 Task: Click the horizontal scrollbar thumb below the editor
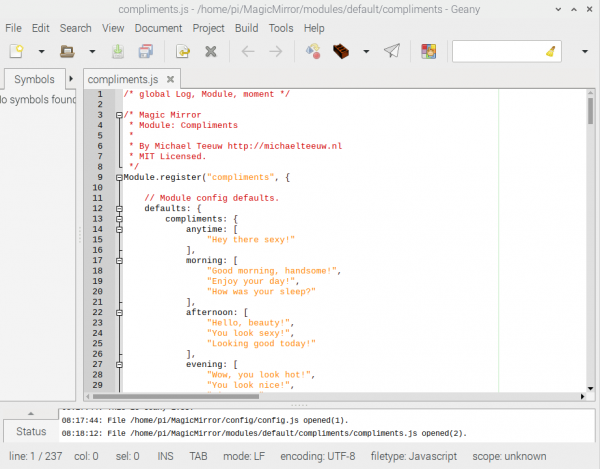[176, 396]
